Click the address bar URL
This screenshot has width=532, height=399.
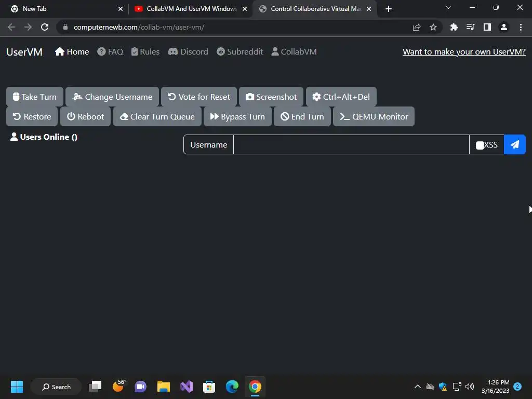[x=139, y=27]
